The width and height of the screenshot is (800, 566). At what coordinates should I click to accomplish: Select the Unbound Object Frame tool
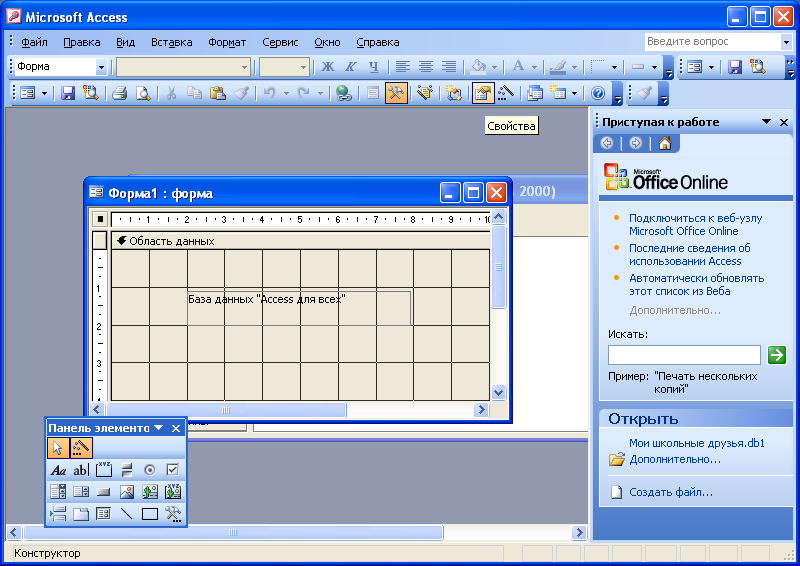click(x=149, y=492)
